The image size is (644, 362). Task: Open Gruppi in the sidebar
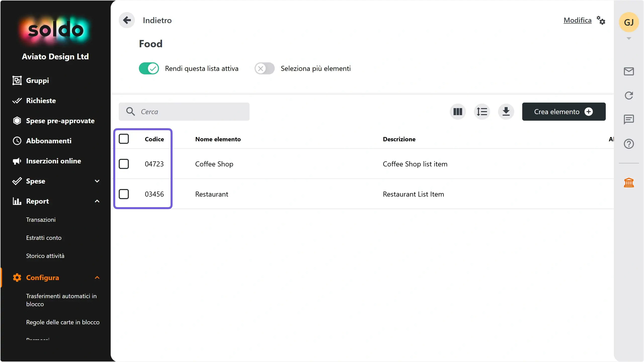[37, 80]
